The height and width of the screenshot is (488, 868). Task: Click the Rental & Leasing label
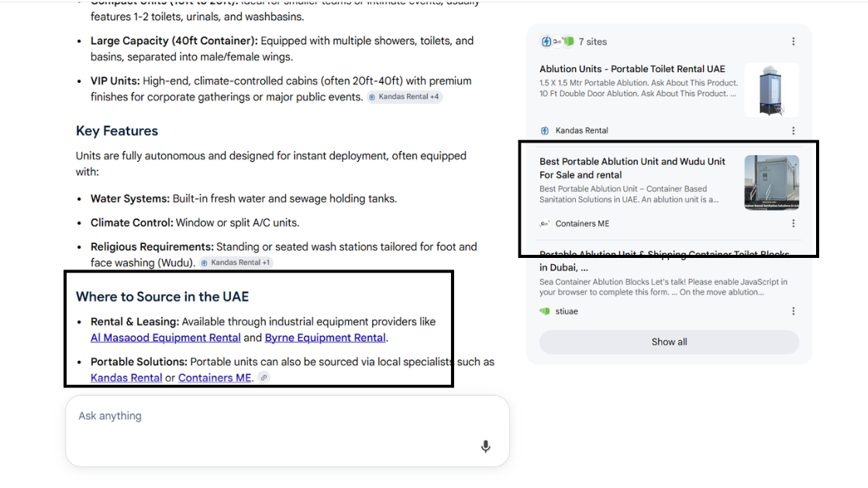coord(135,321)
